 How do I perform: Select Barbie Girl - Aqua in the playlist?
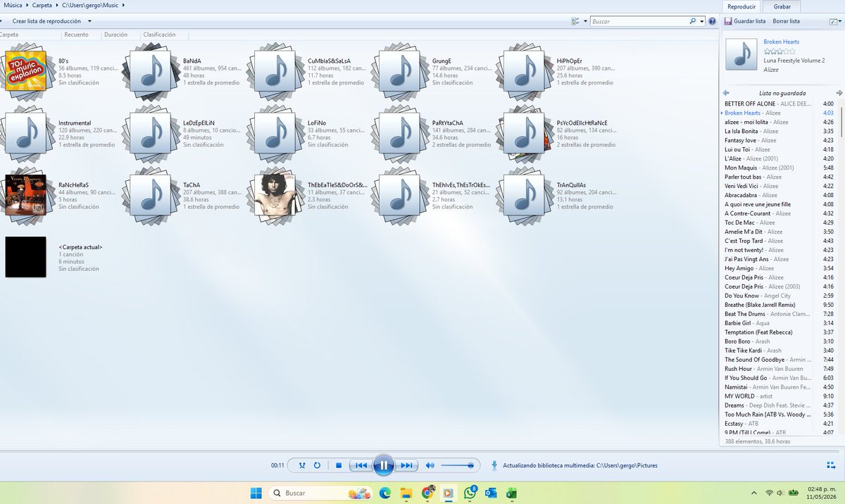tap(780, 323)
